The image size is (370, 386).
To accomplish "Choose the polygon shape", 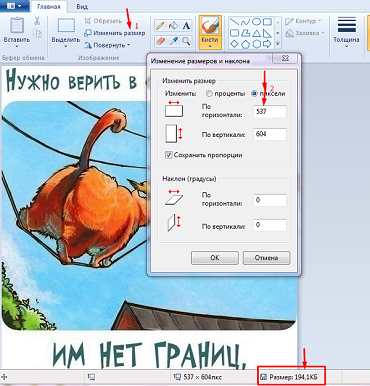I will [x=246, y=33].
